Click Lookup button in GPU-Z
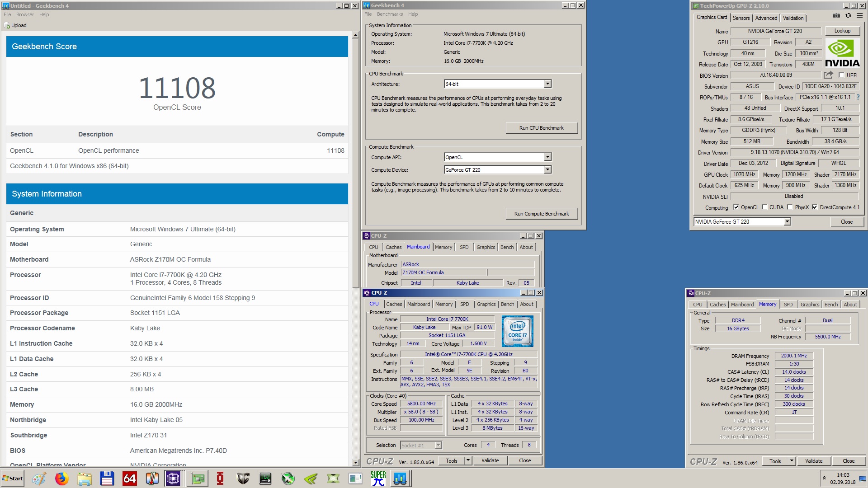Image resolution: width=868 pixels, height=488 pixels. pyautogui.click(x=842, y=31)
